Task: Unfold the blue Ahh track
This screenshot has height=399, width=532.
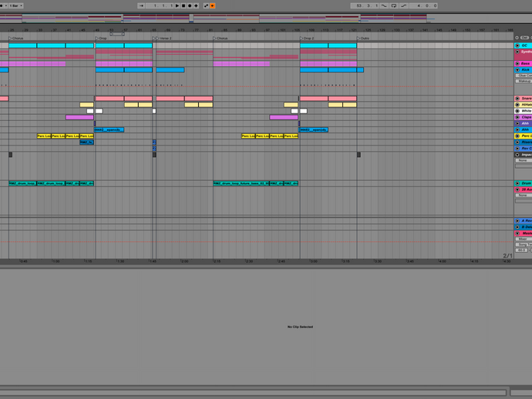Action: pos(517,130)
